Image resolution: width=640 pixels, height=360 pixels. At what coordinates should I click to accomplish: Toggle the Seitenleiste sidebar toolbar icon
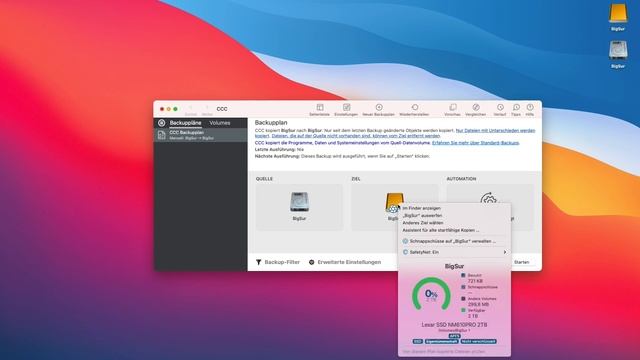320,107
